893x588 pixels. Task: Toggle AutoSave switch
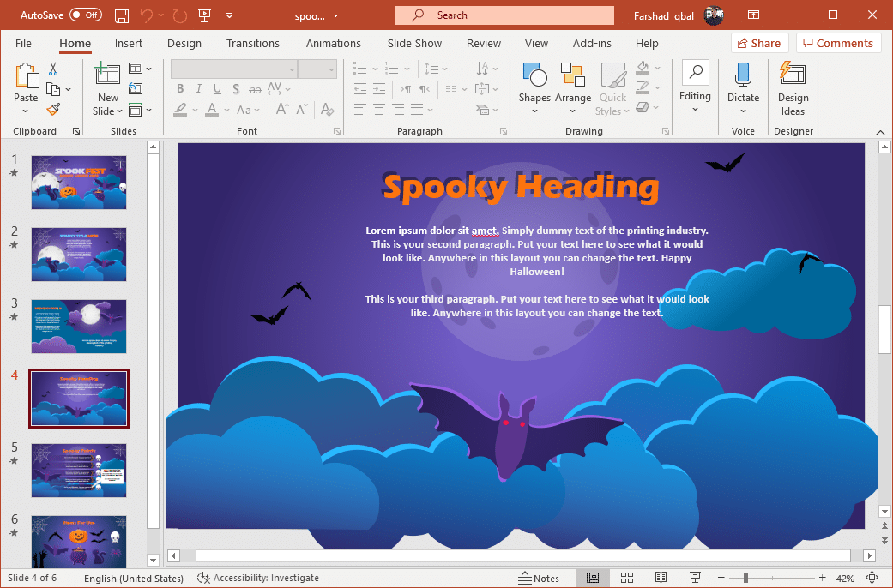pyautogui.click(x=86, y=15)
